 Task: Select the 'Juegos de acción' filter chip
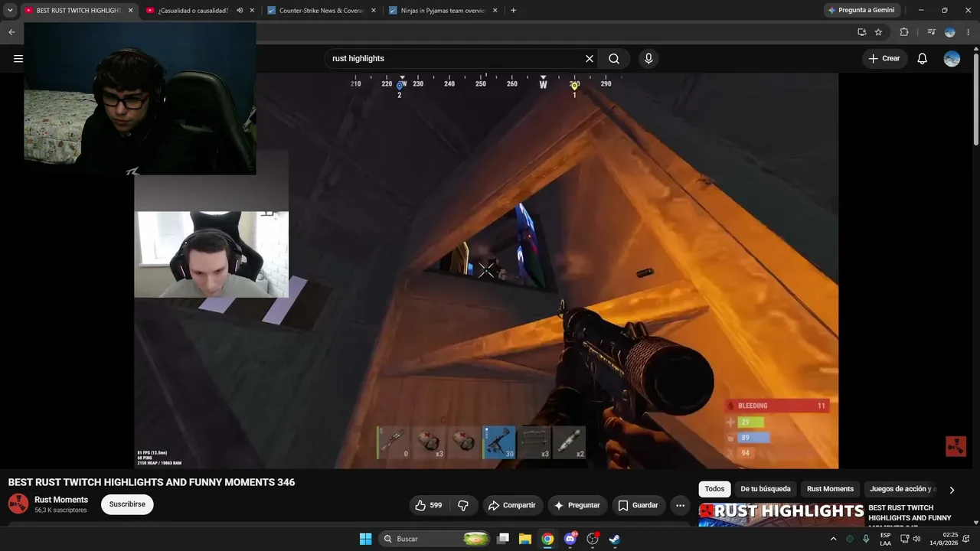pos(903,489)
